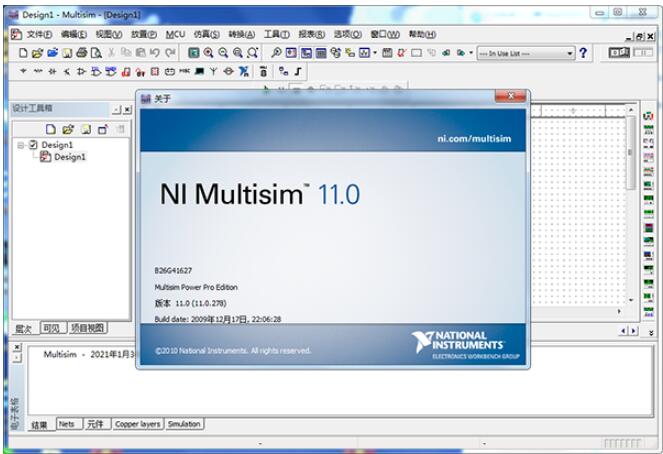Switch to the Copper layers tab
The width and height of the screenshot is (663, 454).
138,424
